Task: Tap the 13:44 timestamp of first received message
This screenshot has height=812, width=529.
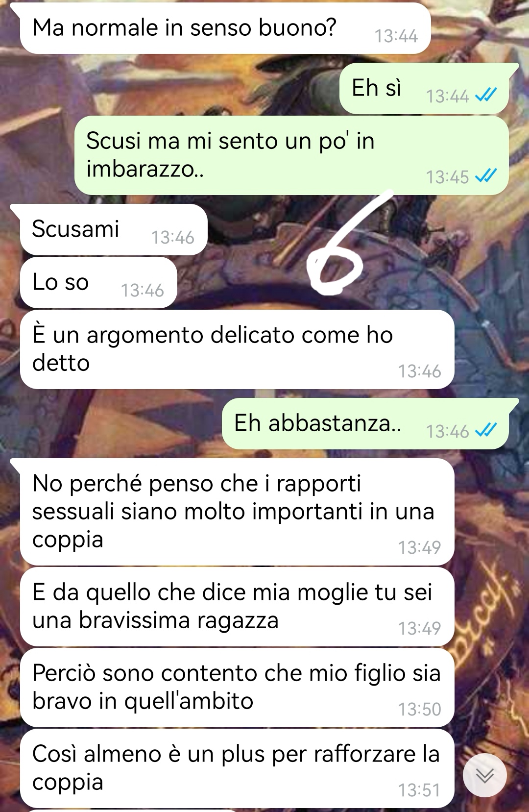Action: point(396,36)
